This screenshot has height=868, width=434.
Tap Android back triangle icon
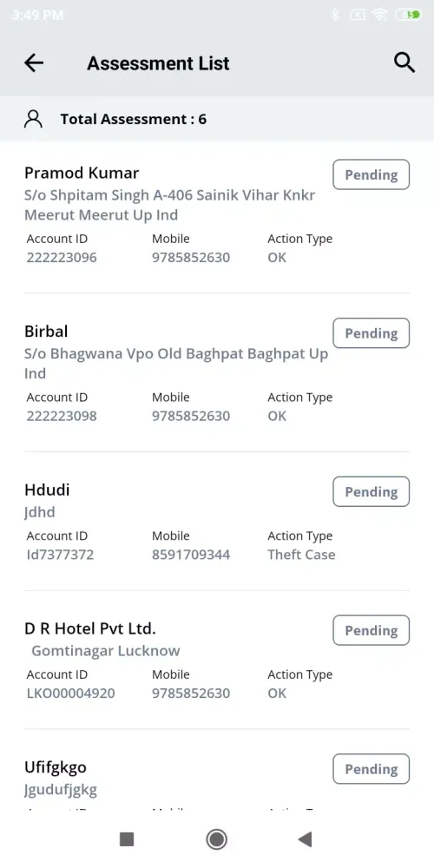[x=305, y=839]
